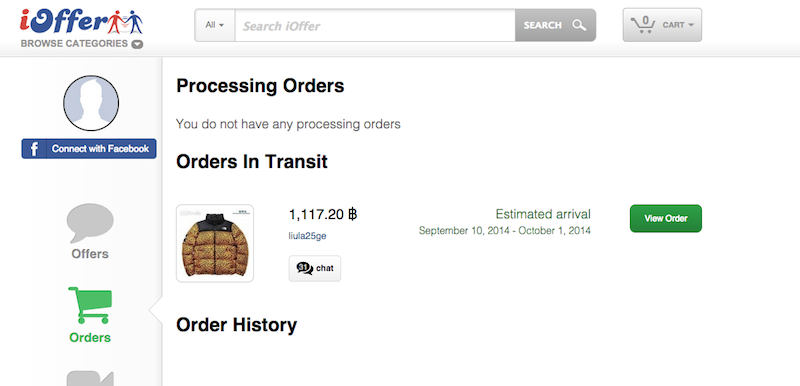Image resolution: width=800 pixels, height=386 pixels.
Task: Click the Search iOffer input field
Action: [x=375, y=25]
